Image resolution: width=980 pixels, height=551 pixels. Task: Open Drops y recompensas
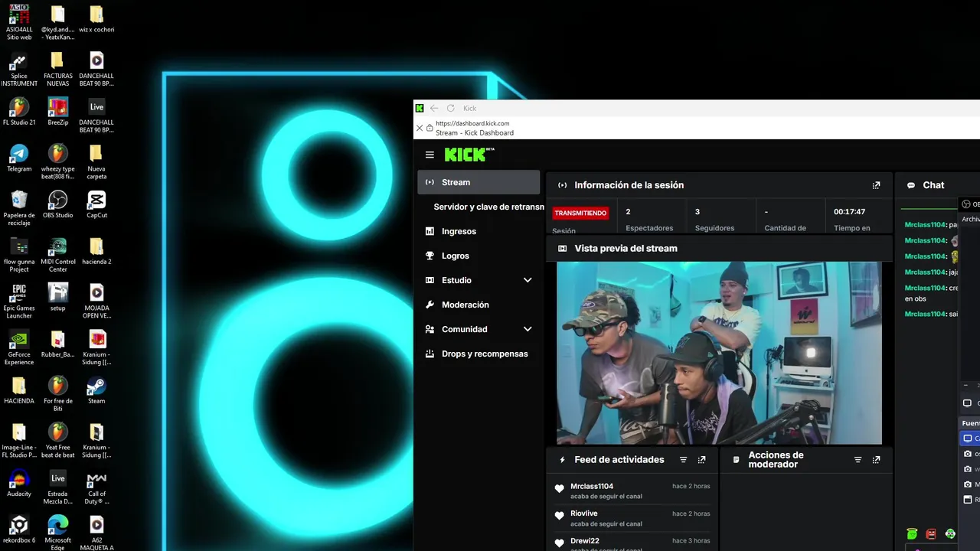[479, 354]
